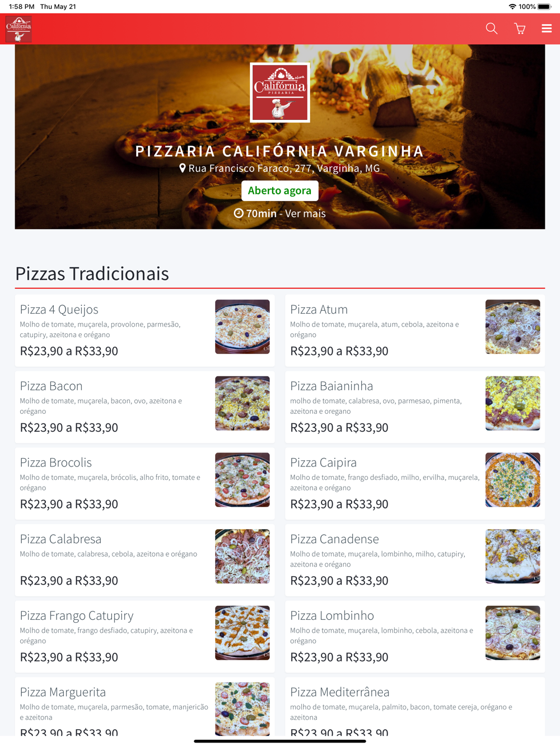Viewport: 560px width, 747px height.
Task: Open the hamburger menu icon
Action: pyautogui.click(x=547, y=29)
